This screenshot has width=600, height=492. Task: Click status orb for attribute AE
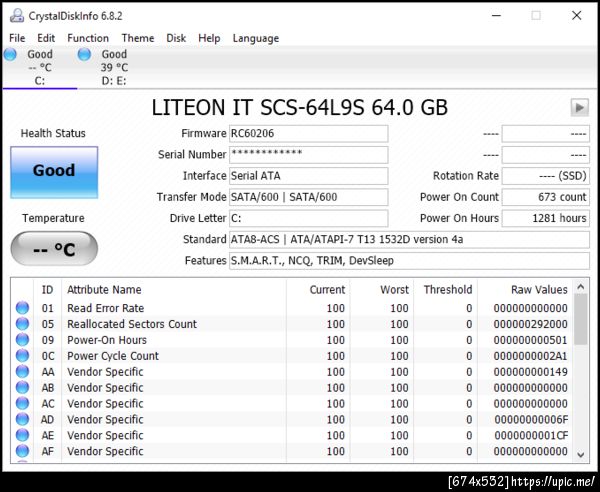(x=22, y=435)
